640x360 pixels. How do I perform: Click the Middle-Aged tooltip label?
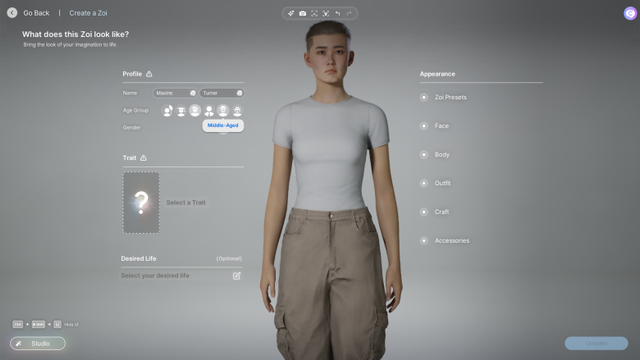pyautogui.click(x=223, y=125)
